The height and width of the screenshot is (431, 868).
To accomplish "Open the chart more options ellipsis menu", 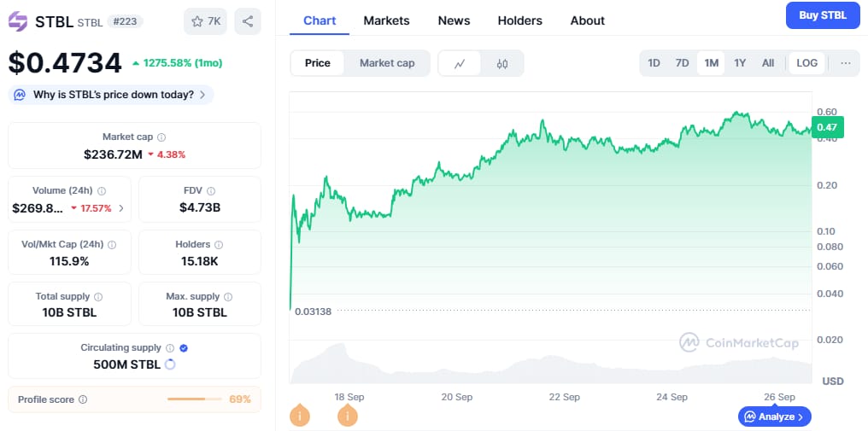I will (x=846, y=63).
